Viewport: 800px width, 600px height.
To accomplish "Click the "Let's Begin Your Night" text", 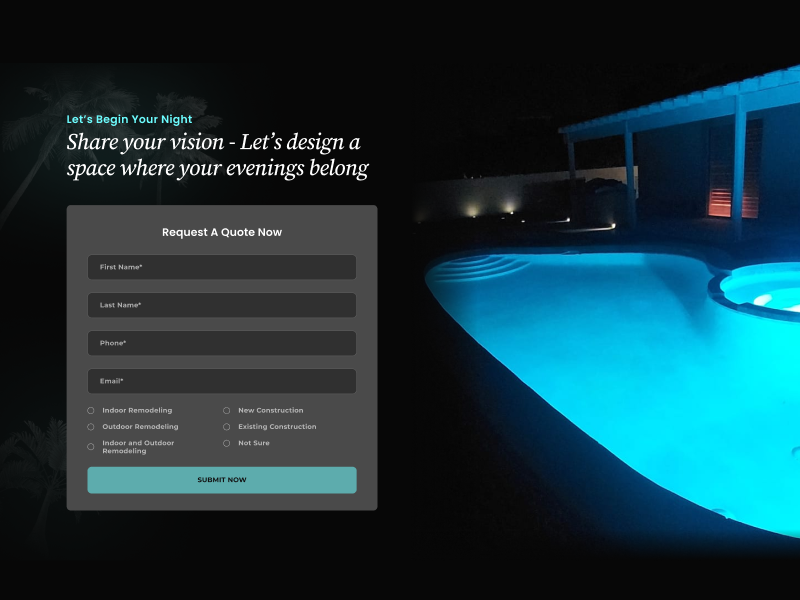I will pos(130,119).
